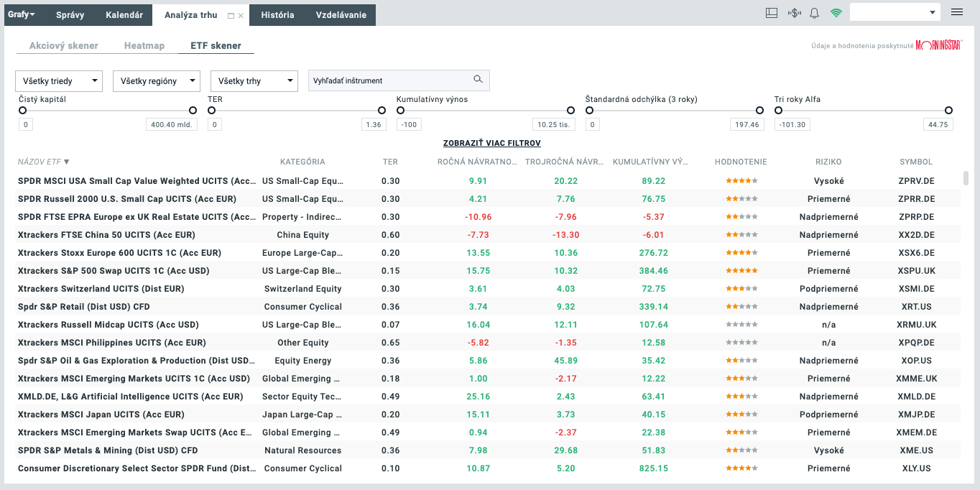The image size is (980, 490).
Task: Click the dollar price alerts icon
Action: click(794, 13)
